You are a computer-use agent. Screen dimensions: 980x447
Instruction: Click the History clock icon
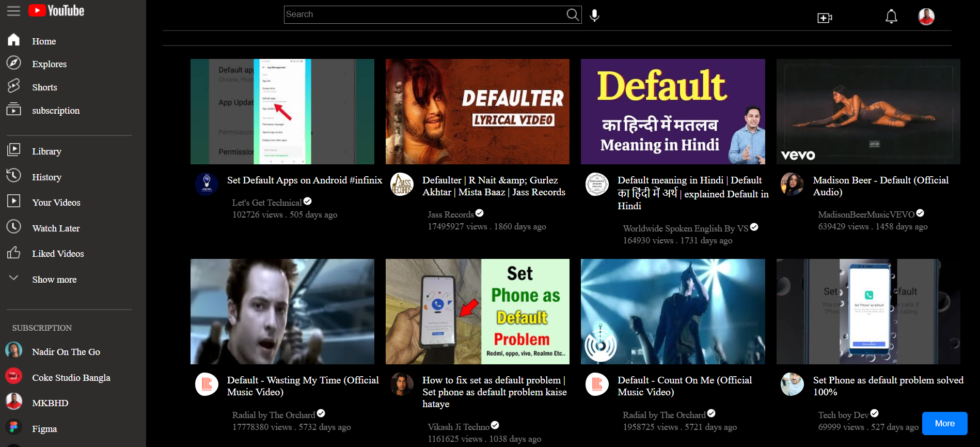[x=14, y=176]
